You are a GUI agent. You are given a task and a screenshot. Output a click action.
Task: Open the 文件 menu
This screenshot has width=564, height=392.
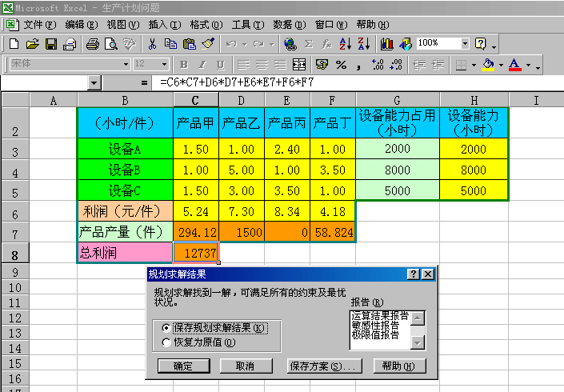40,25
